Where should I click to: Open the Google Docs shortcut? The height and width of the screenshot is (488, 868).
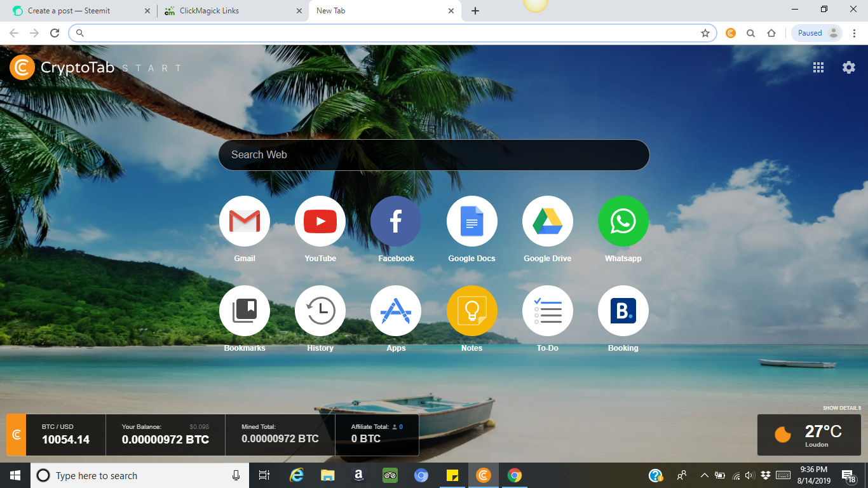pos(471,221)
